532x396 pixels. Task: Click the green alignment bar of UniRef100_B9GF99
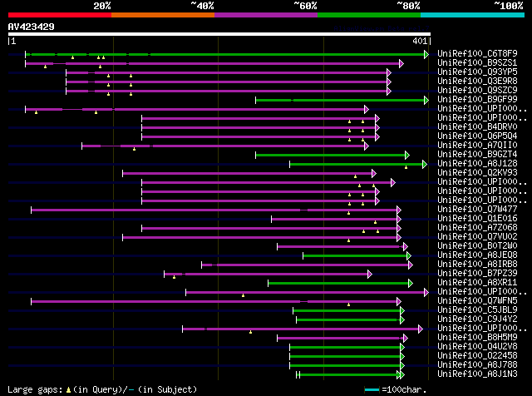(x=340, y=100)
